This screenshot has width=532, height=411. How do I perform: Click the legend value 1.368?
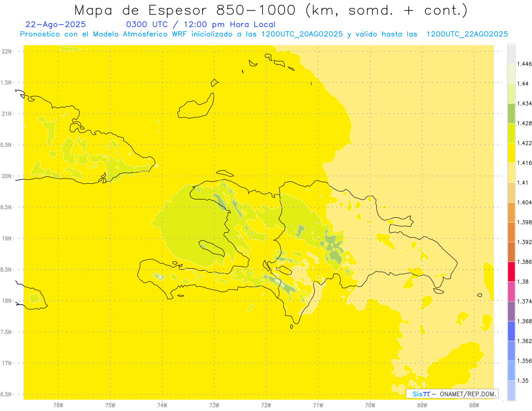(x=524, y=321)
